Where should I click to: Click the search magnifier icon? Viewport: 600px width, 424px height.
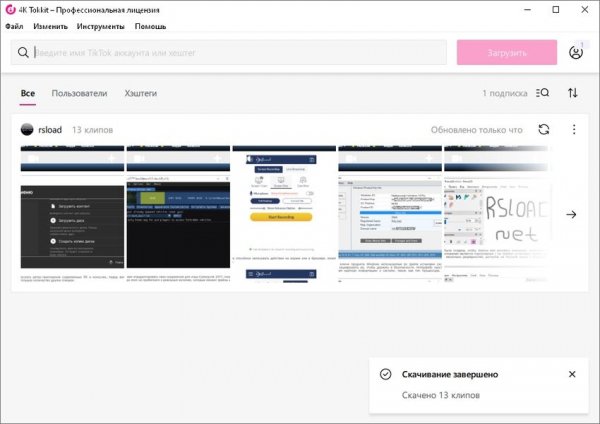pyautogui.click(x=23, y=52)
